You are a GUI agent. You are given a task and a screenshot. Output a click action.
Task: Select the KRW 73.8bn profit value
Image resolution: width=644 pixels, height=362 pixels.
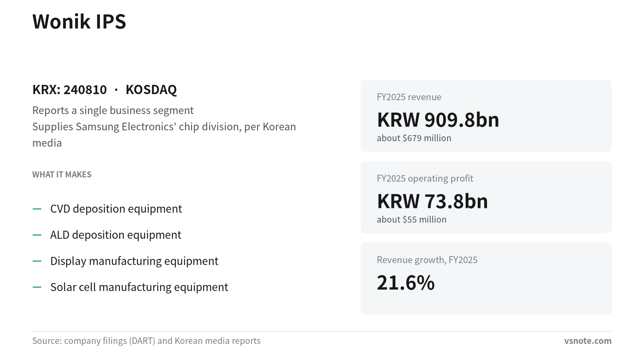pyautogui.click(x=432, y=201)
